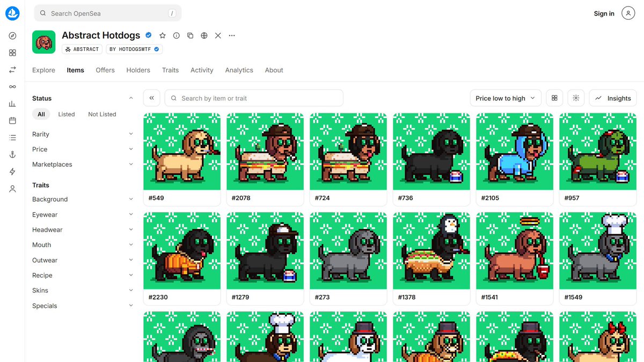Click the OpenSea logo in the sidebar
The height and width of the screenshot is (362, 644).
(12, 13)
